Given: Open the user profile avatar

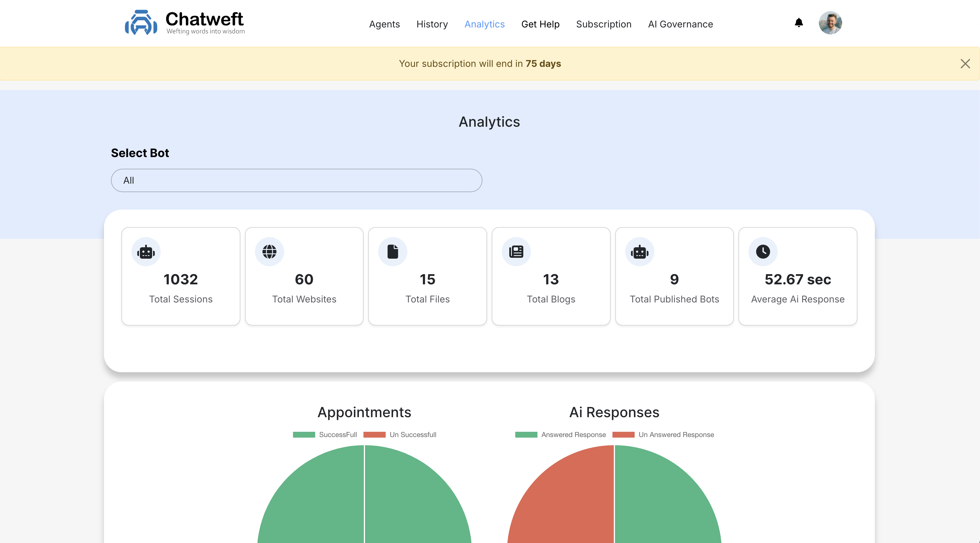Looking at the screenshot, I should [830, 23].
